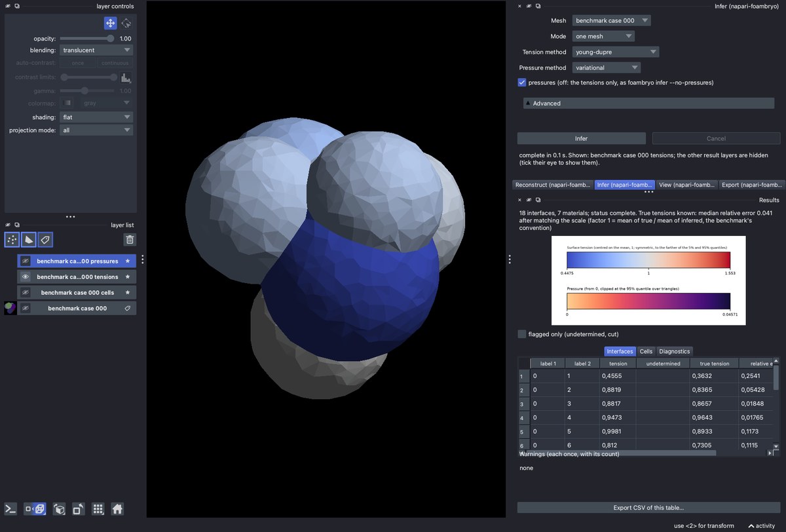The image size is (786, 532).
Task: Click the roll dimensions cube icon
Action: pyautogui.click(x=59, y=509)
